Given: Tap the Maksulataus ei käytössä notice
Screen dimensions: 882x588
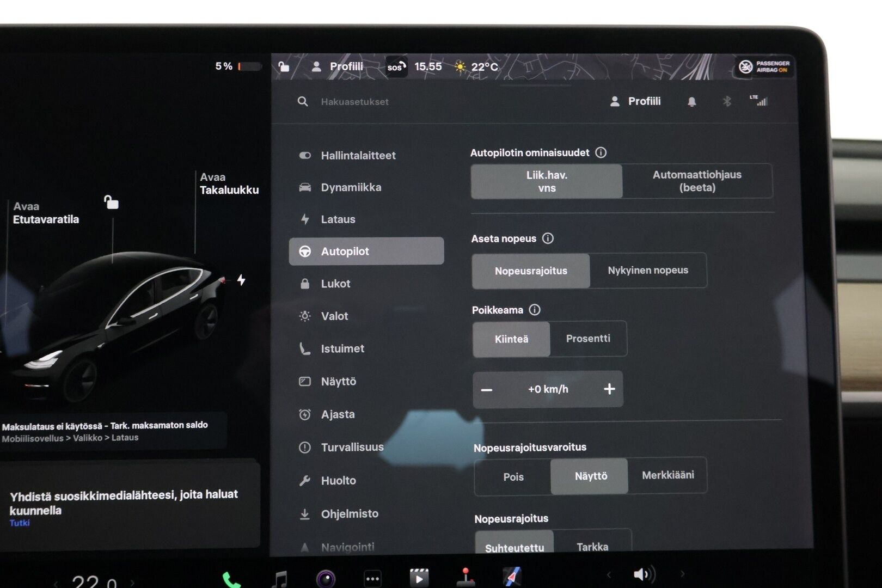Looking at the screenshot, I should tap(113, 431).
